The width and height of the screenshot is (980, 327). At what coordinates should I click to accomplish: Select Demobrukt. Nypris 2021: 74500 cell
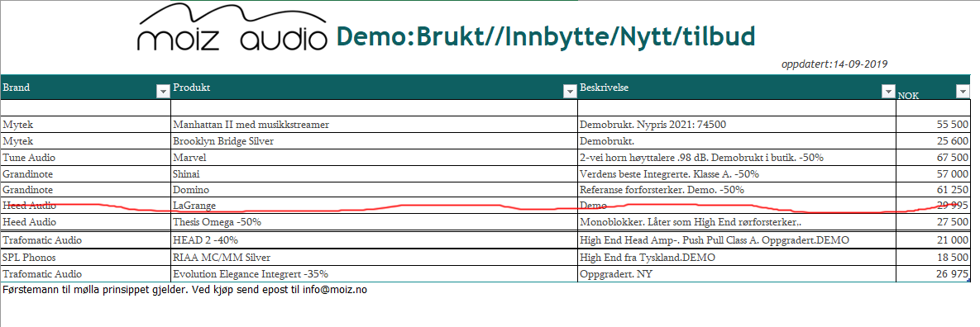(x=736, y=125)
